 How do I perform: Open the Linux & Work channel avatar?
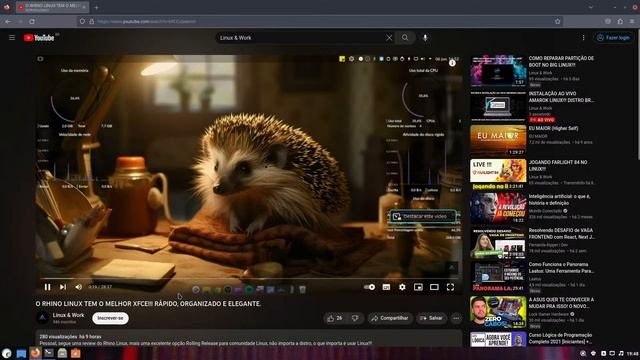coord(42,318)
